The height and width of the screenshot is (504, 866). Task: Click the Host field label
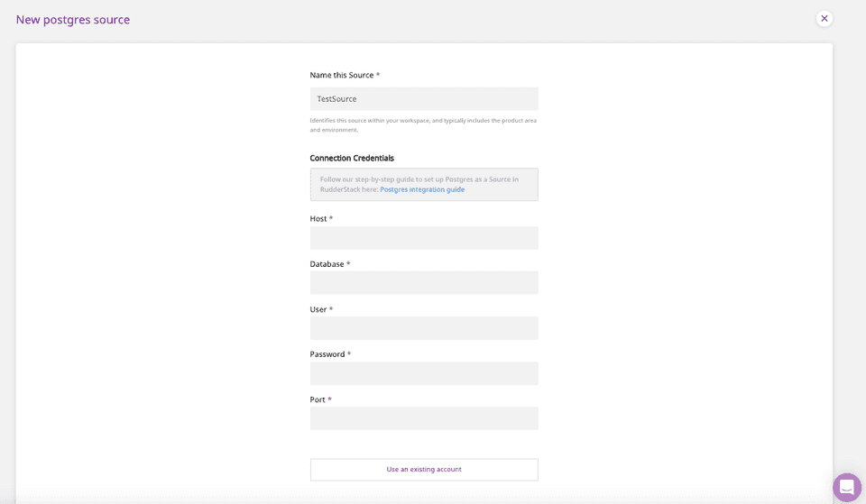[x=318, y=219]
